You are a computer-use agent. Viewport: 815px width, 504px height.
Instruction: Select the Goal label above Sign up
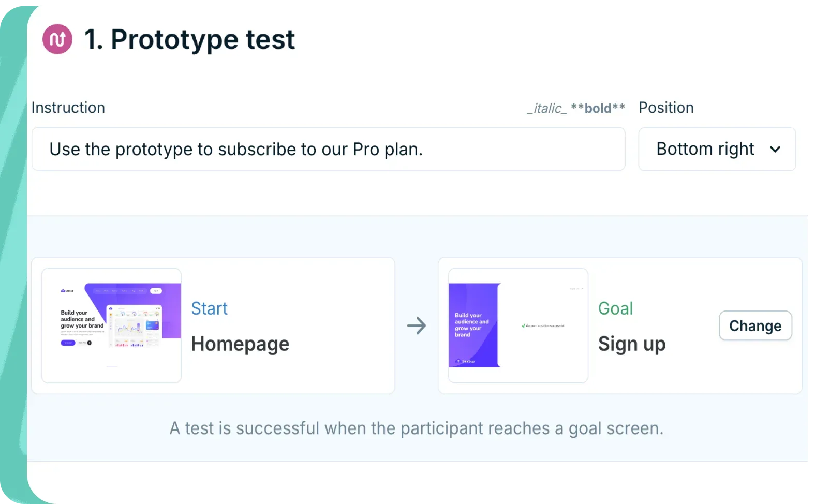615,308
